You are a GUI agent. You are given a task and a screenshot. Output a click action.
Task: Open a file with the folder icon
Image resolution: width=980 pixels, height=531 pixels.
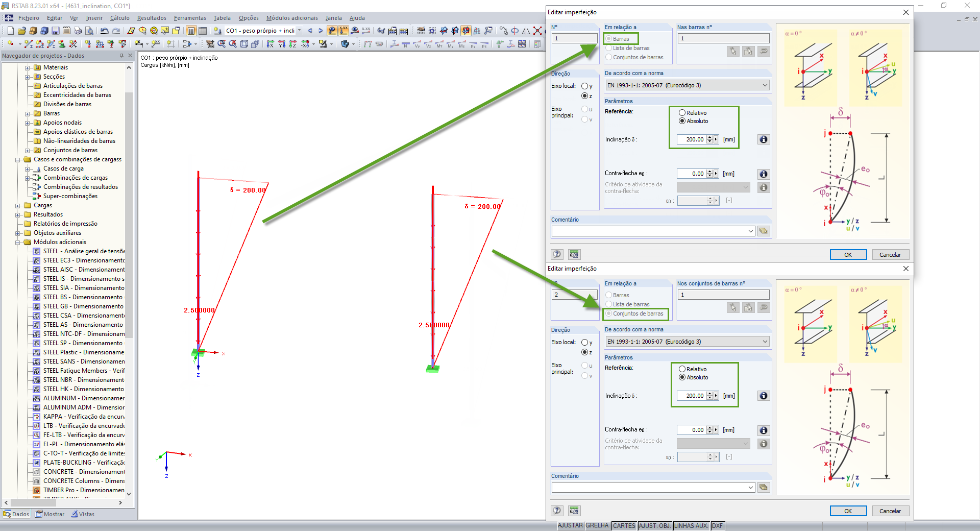pyautogui.click(x=21, y=31)
